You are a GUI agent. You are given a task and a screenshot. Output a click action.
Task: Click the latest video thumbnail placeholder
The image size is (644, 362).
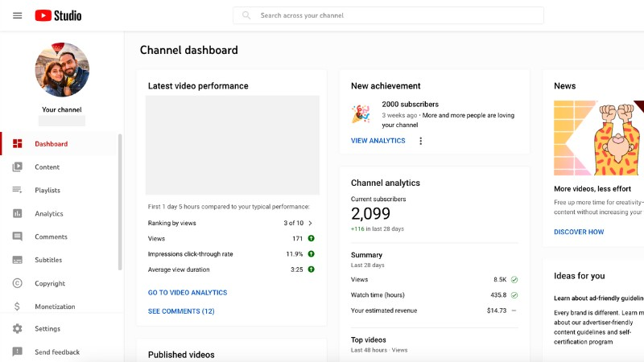[x=232, y=145]
